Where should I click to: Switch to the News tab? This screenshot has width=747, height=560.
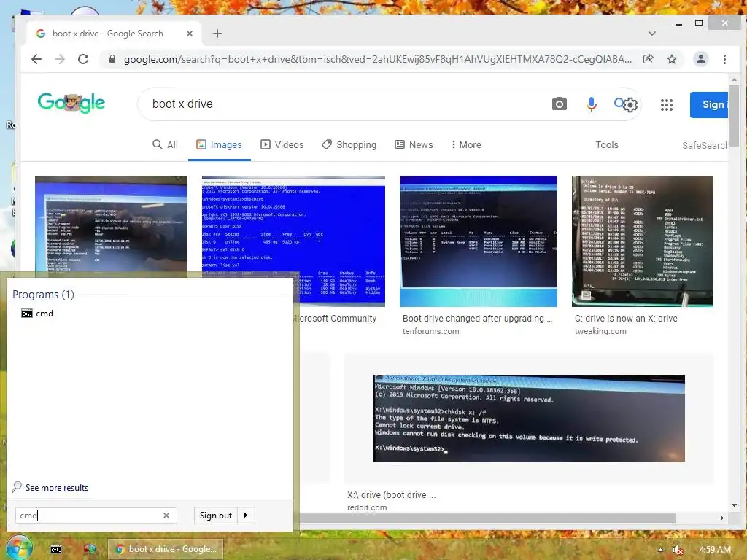(414, 145)
